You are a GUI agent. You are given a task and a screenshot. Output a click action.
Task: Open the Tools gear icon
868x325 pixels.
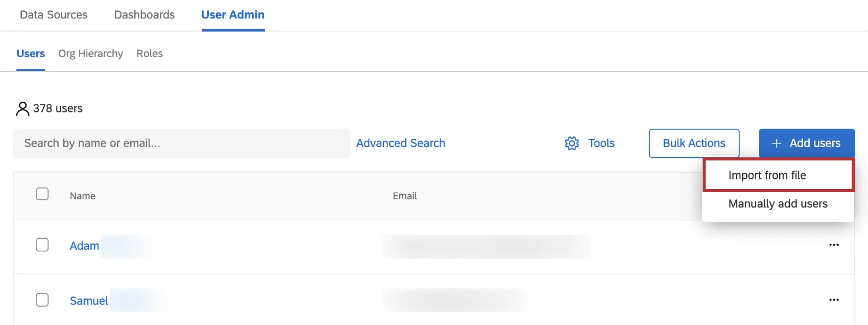tap(572, 143)
